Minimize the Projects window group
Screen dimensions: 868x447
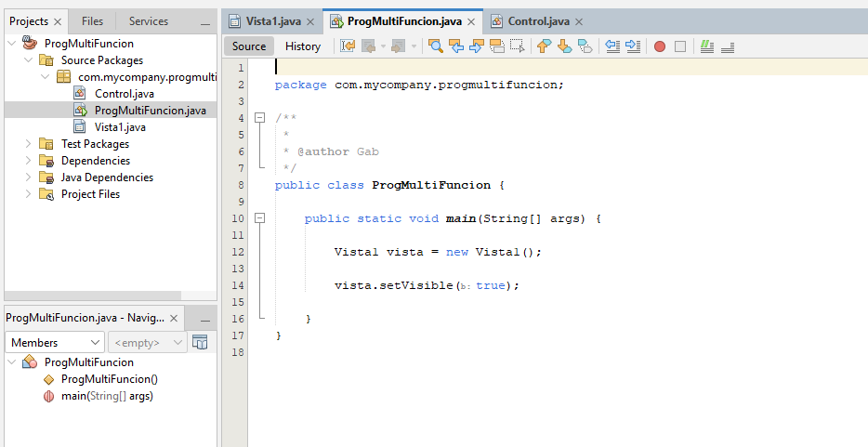205,23
